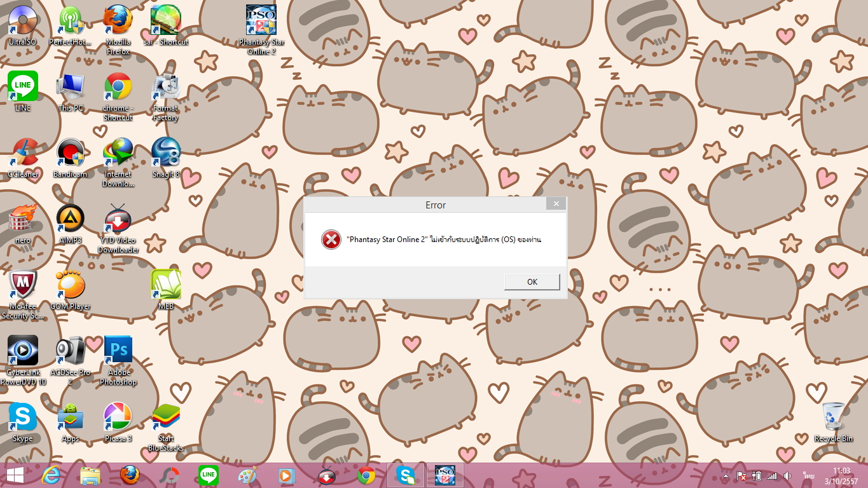Open the Apps desktop icon

[x=71, y=423]
